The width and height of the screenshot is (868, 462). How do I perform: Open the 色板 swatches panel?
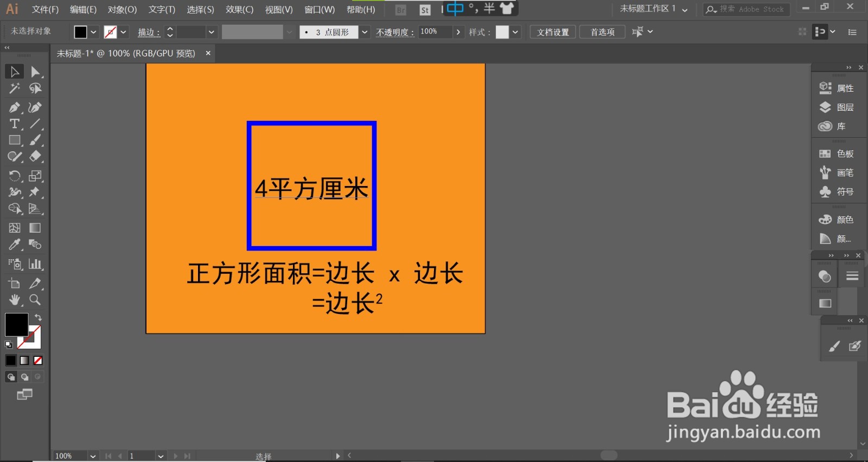pyautogui.click(x=837, y=154)
